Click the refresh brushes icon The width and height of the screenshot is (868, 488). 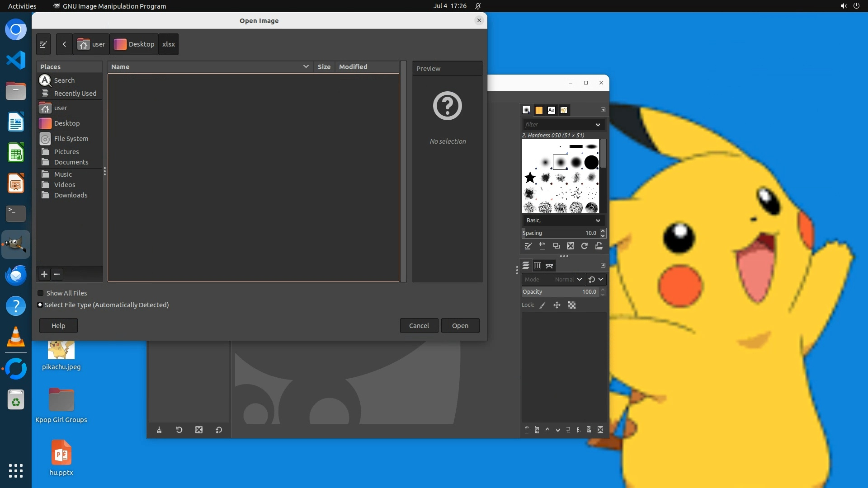(585, 246)
